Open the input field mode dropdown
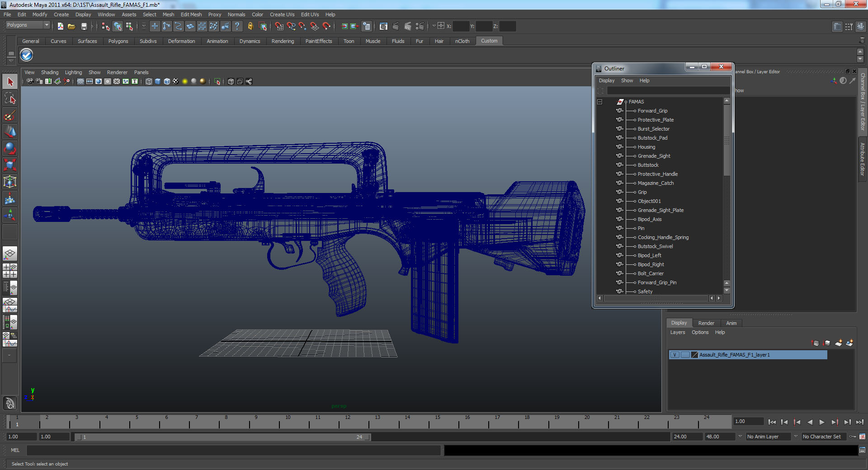Image resolution: width=868 pixels, height=470 pixels. (434, 26)
